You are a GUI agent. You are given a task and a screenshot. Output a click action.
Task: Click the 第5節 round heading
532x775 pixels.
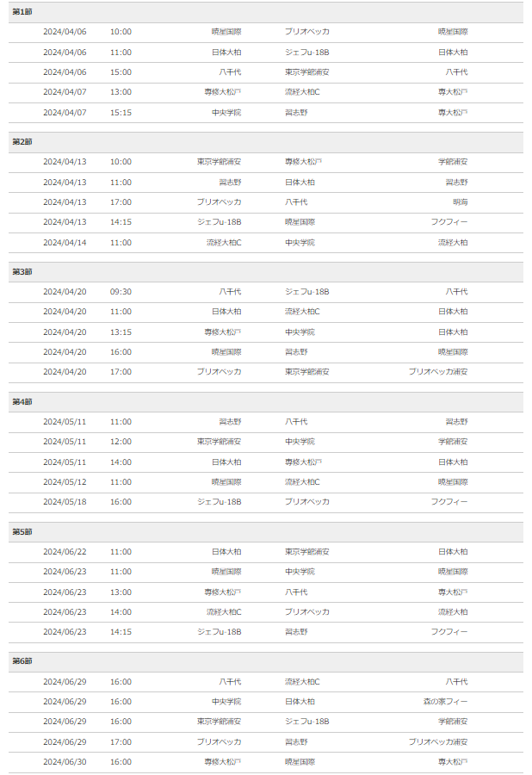pos(266,532)
